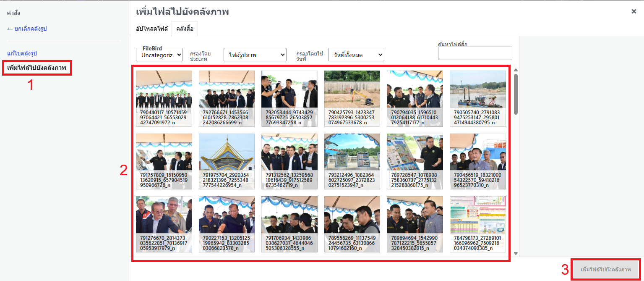The width and height of the screenshot is (644, 281).
Task: Select thumbnail 792766671_1453566
Action: [x=227, y=98]
